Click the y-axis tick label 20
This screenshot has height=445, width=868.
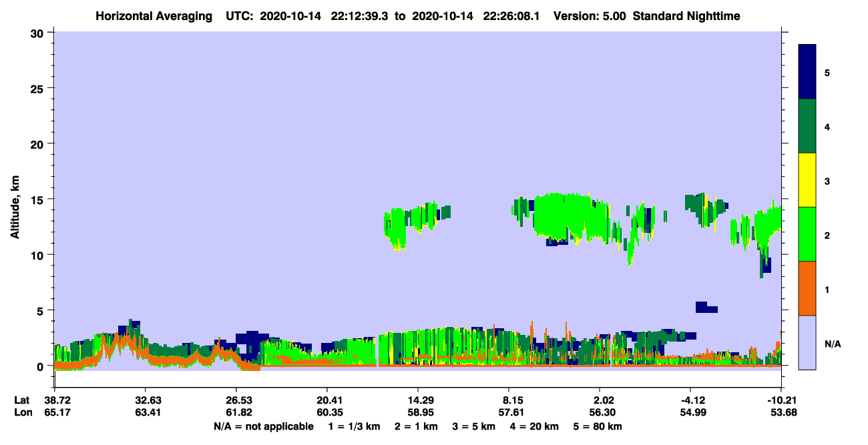pos(39,144)
